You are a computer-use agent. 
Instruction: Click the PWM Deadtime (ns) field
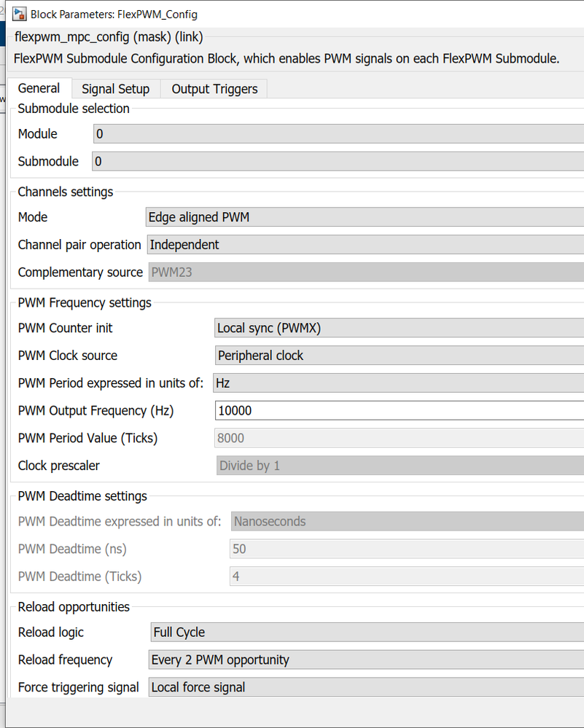[x=407, y=549]
